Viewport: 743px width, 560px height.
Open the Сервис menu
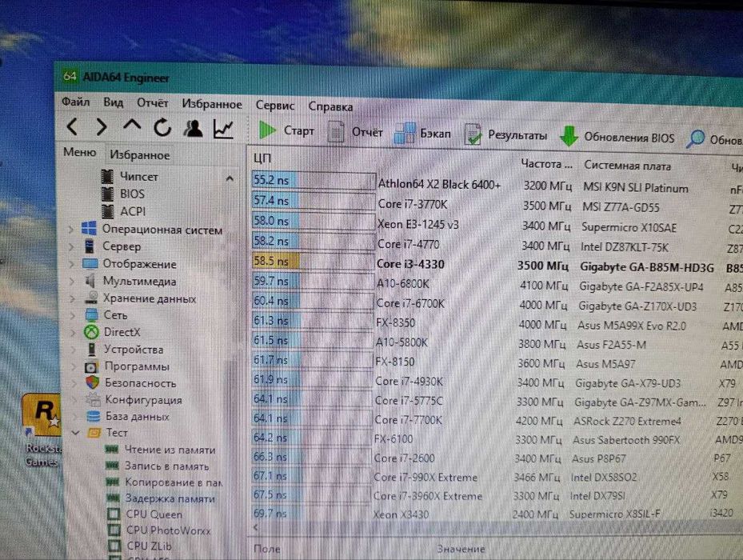pos(275,106)
